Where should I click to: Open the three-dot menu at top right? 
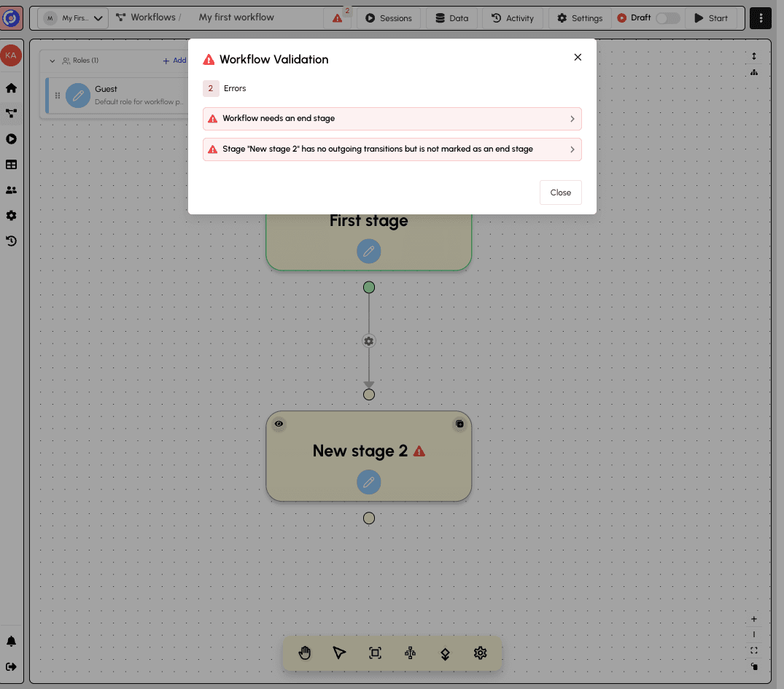click(760, 17)
